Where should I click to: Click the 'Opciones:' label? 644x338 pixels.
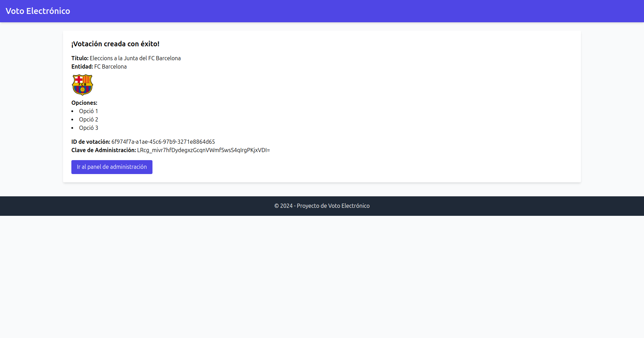point(84,103)
